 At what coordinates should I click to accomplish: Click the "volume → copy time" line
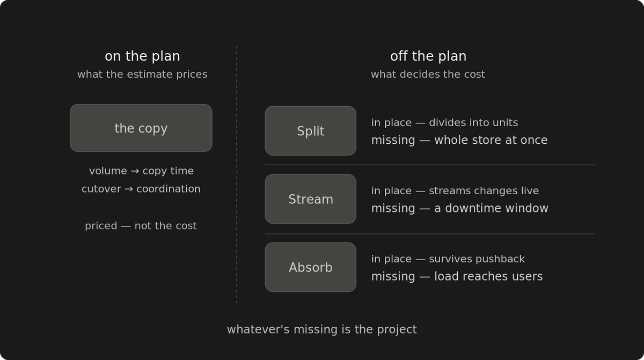[x=141, y=171]
